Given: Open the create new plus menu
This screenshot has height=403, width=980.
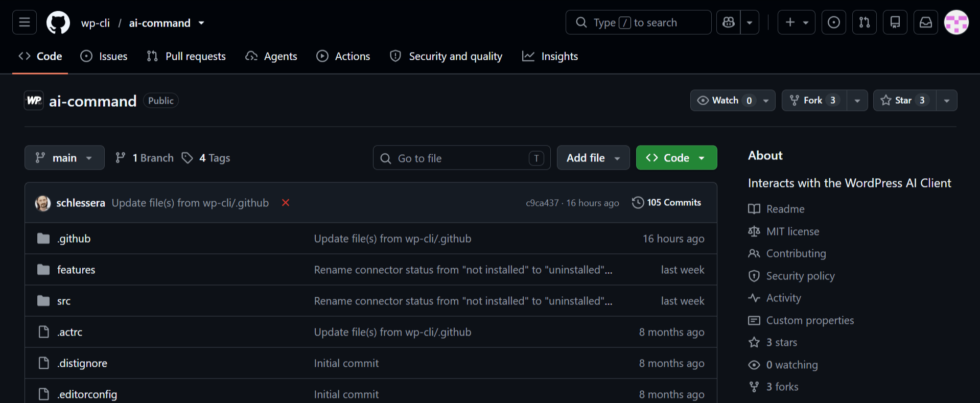Looking at the screenshot, I should (x=797, y=22).
